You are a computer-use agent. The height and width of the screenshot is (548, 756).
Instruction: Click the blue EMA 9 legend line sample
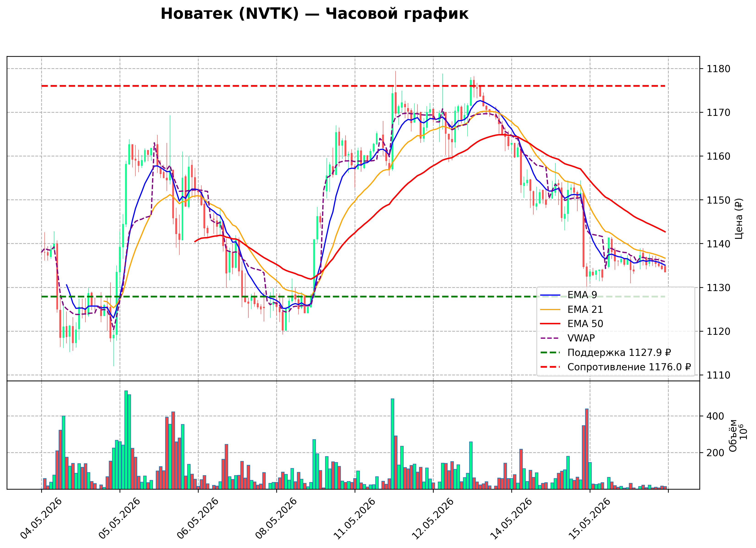[550, 295]
